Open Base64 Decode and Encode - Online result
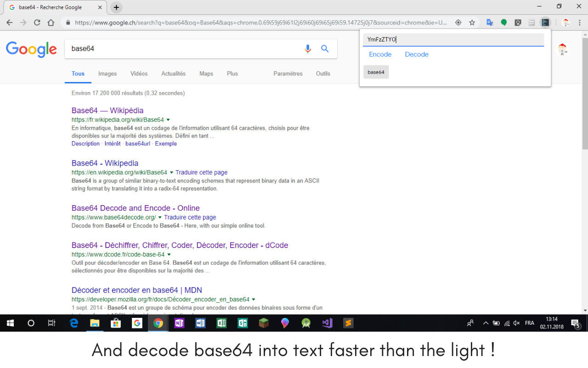The width and height of the screenshot is (588, 368). (136, 208)
